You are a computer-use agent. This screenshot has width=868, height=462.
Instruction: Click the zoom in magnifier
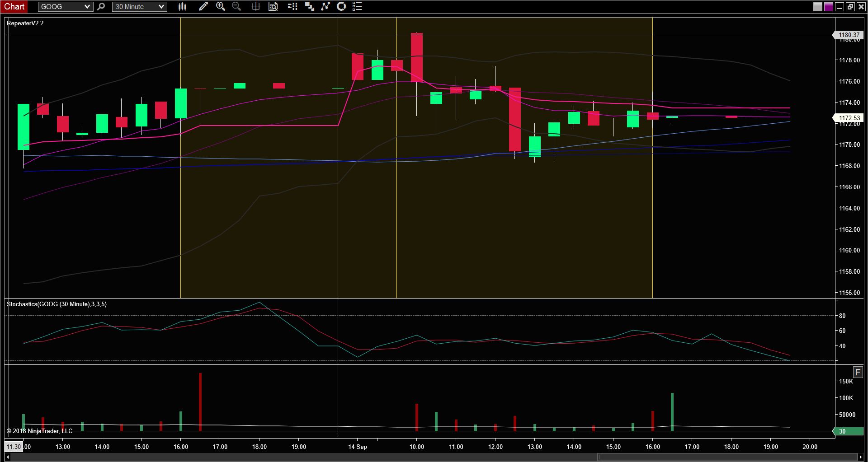[x=221, y=6]
